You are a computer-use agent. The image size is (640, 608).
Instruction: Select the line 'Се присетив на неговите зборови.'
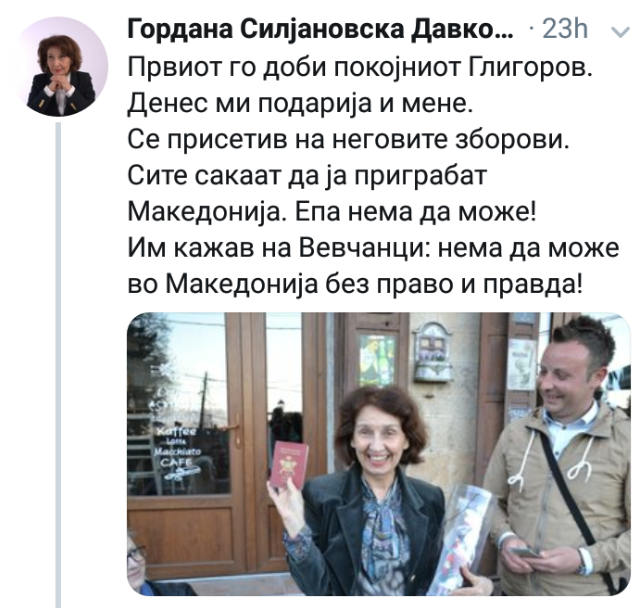click(348, 140)
